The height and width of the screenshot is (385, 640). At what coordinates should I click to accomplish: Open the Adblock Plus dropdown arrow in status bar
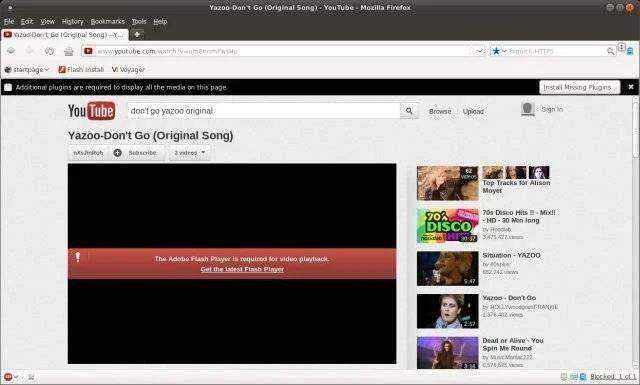coord(16,377)
